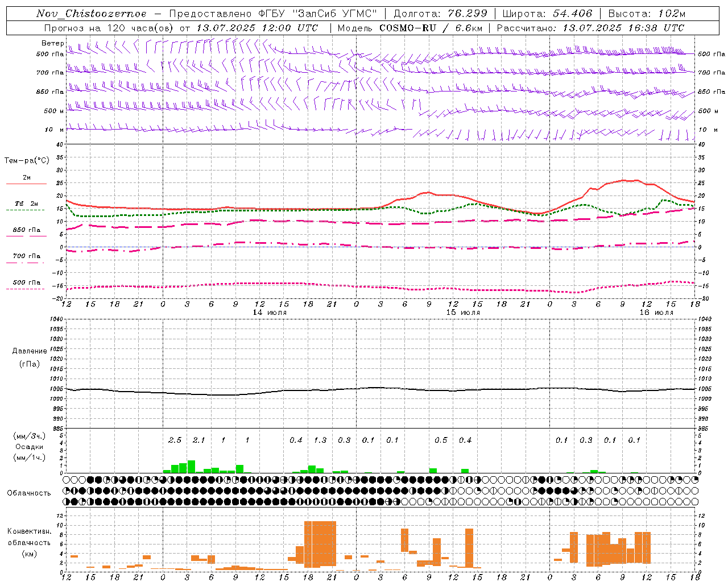Screen dimensions: 728x582
Task: Click the Облачность cloud cover label
Action: [29, 493]
